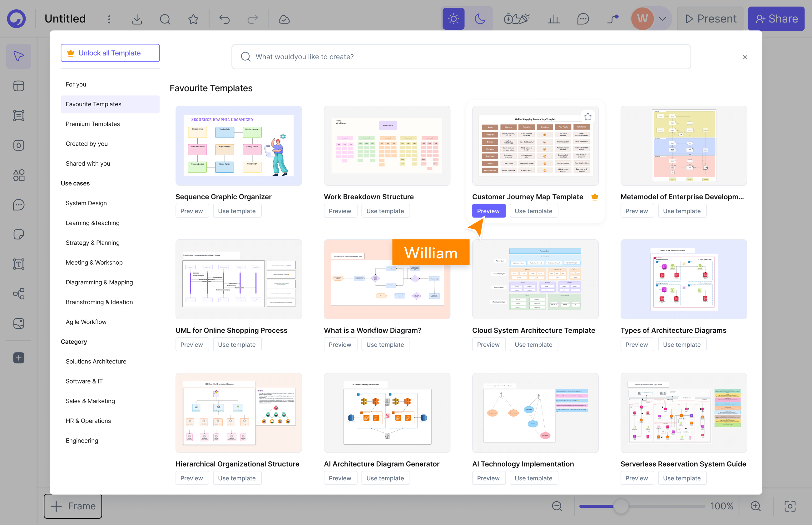Open shapes tool in left sidebar

click(x=19, y=175)
